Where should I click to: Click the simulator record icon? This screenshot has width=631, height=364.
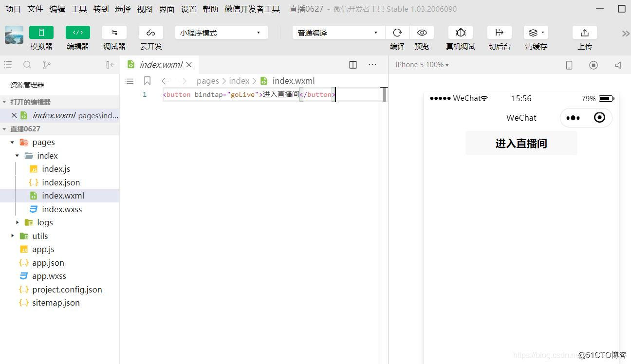coord(594,65)
